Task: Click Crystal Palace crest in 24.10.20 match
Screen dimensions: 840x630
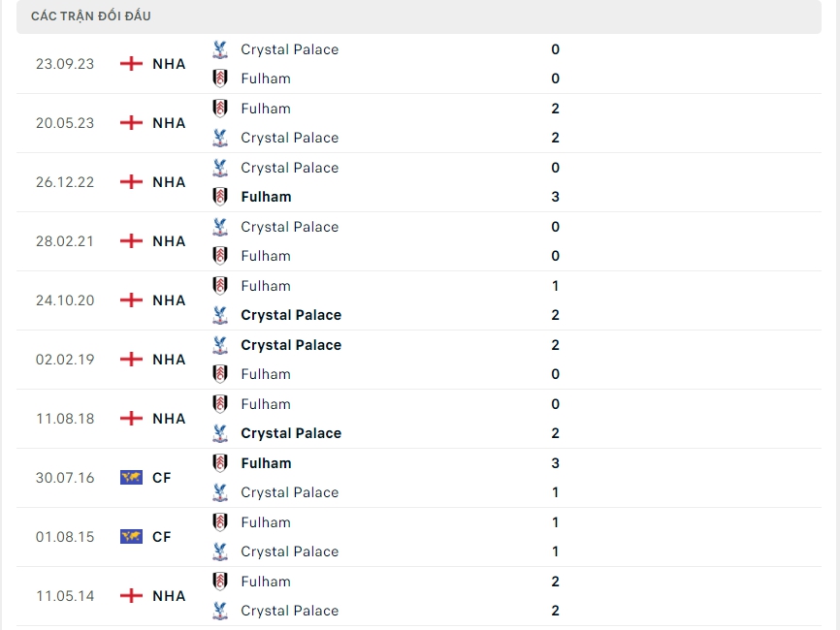Action: pos(220,315)
